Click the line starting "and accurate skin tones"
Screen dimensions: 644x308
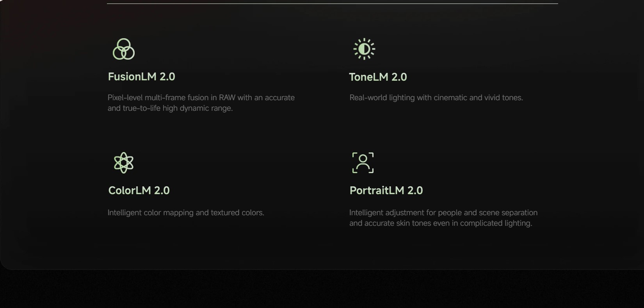click(441, 223)
